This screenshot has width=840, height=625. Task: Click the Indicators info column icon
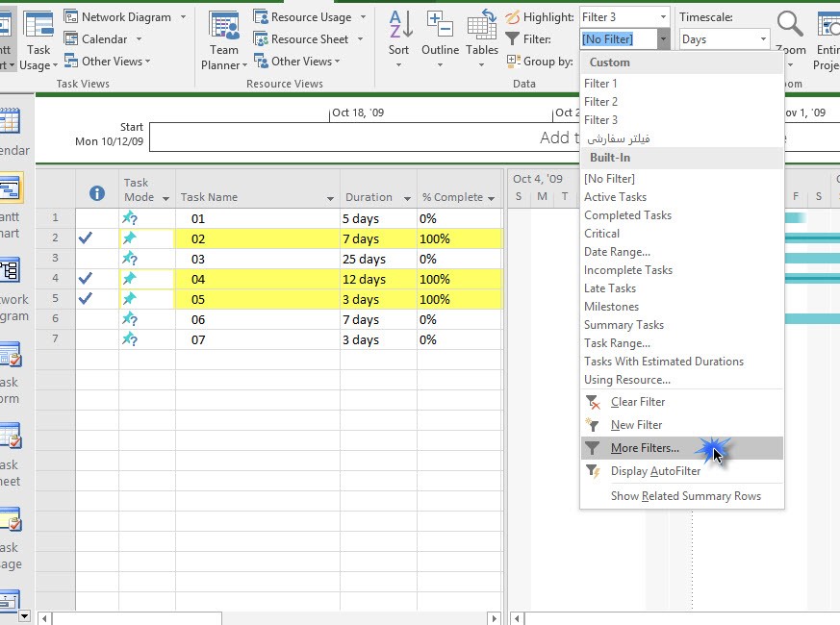[97, 193]
